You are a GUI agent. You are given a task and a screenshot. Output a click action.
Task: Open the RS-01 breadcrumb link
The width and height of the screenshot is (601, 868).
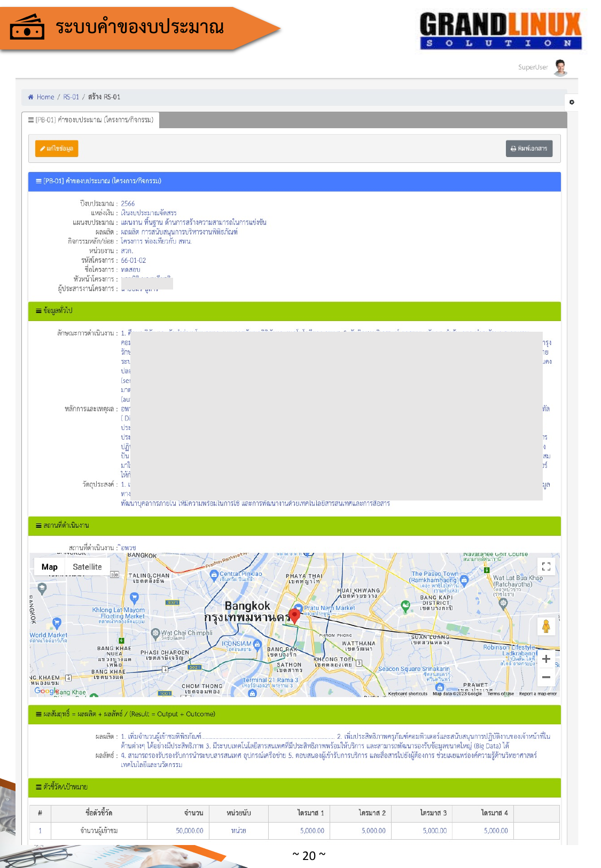click(x=71, y=97)
